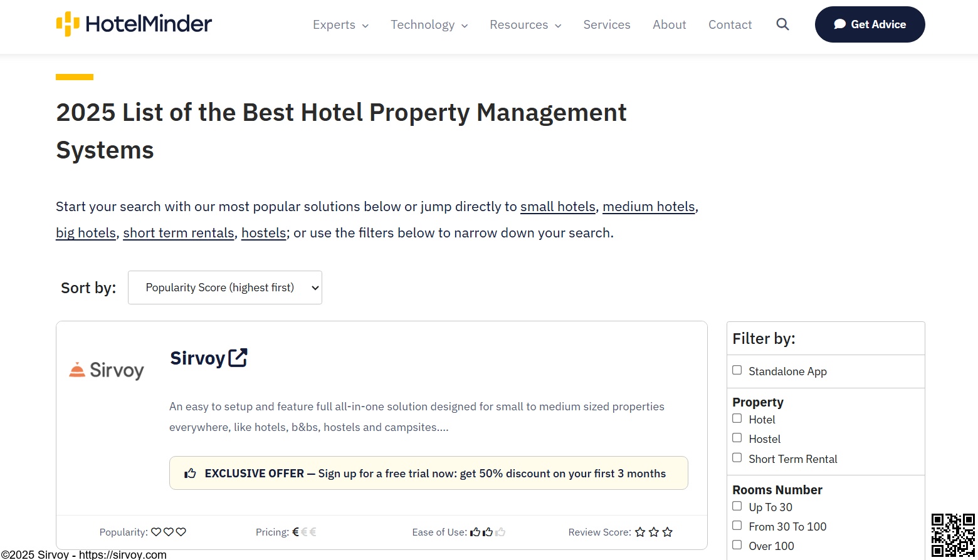Follow the short term rentals link

(x=179, y=233)
